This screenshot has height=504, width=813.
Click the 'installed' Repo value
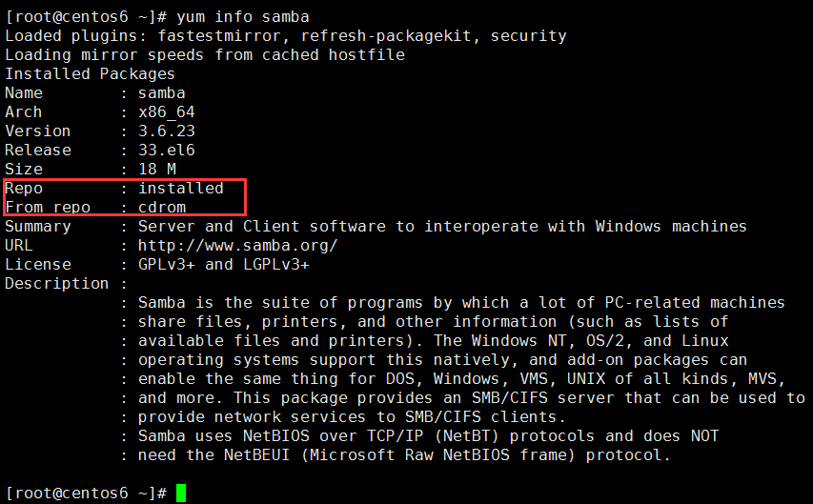181,188
